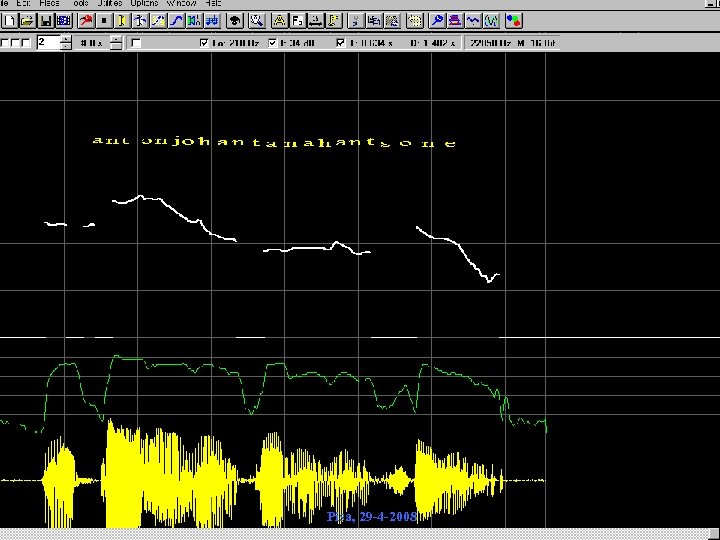Screen dimensions: 720x540
Task: Click the yellow bracket selection icon
Action: tap(122, 21)
